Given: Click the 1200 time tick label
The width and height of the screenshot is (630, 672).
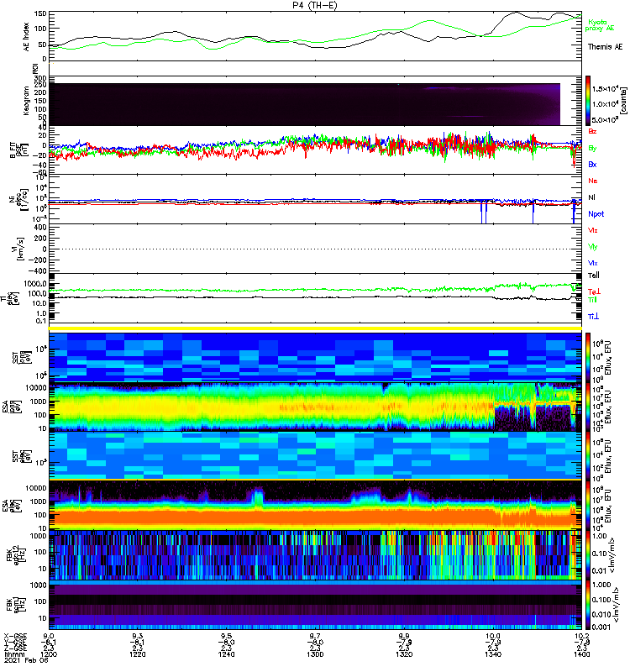Looking at the screenshot, I should [49, 654].
